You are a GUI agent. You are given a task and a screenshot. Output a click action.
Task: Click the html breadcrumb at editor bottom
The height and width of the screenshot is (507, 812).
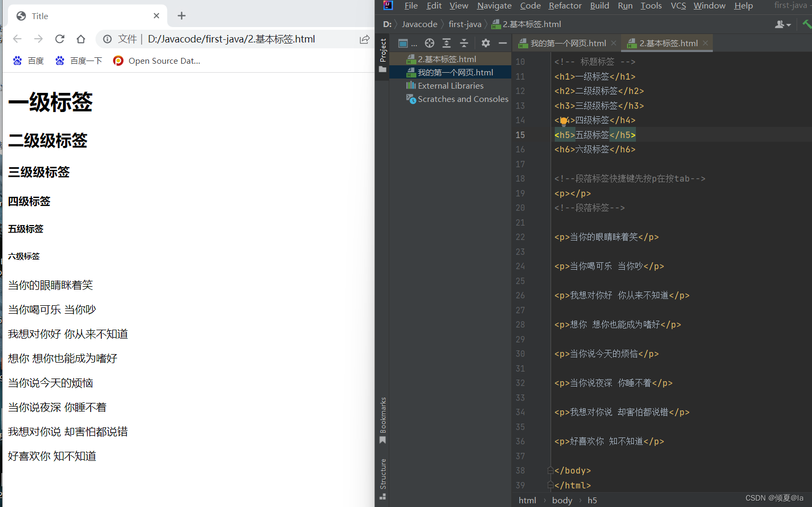click(527, 500)
